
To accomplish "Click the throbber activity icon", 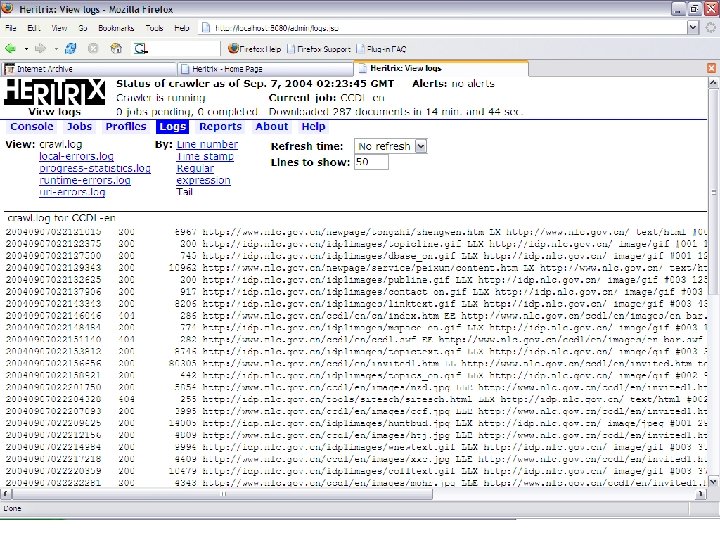I will click(x=710, y=28).
